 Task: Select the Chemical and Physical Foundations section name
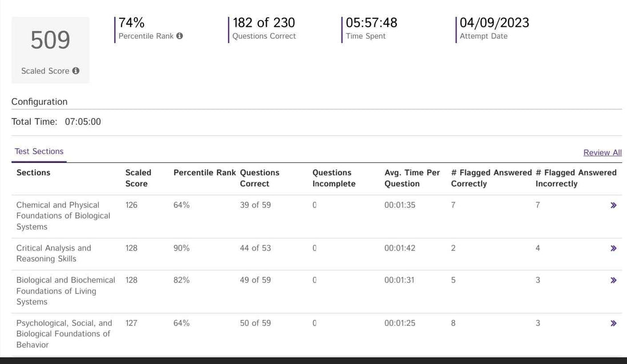(63, 216)
